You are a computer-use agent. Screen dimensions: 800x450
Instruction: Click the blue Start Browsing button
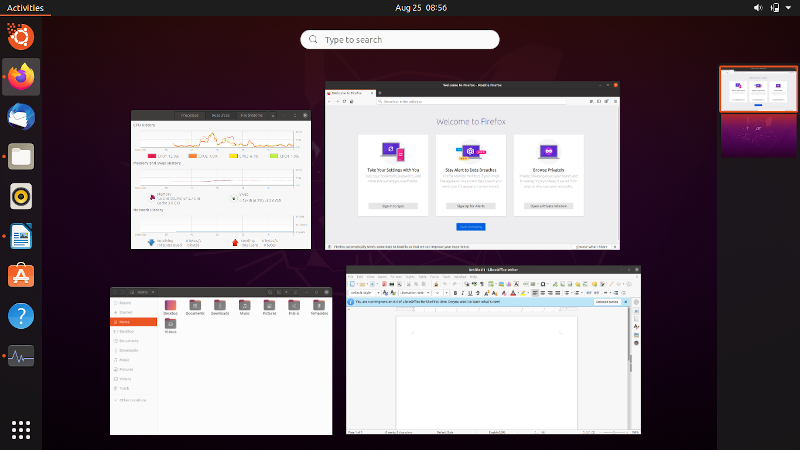tap(470, 227)
